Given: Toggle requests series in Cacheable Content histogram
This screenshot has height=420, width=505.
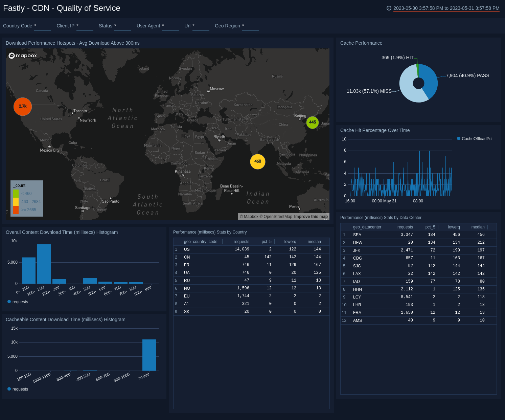Looking at the screenshot, I should click(x=18, y=389).
